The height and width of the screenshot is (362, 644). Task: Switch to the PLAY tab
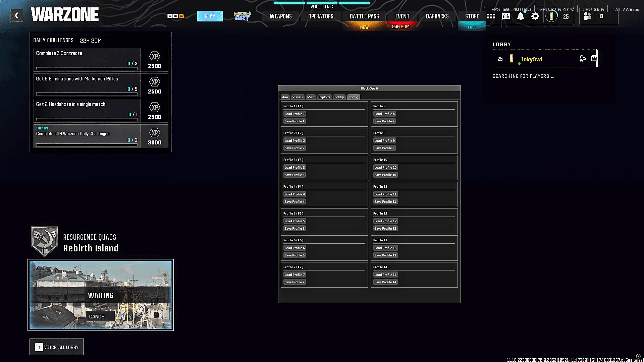(x=210, y=16)
